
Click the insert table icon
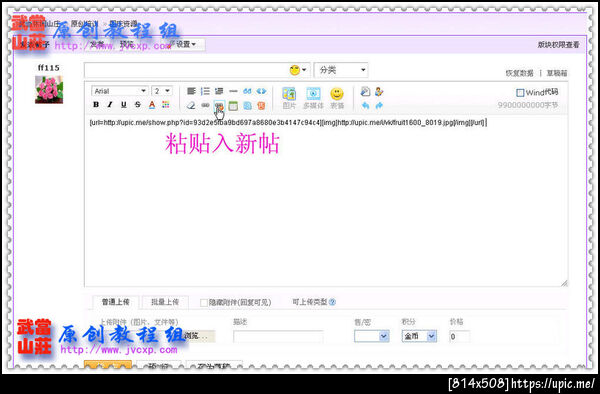coord(233,106)
